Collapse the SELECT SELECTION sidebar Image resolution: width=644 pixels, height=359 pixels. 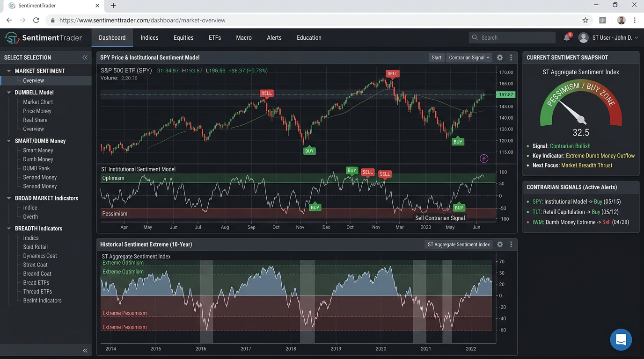click(85, 57)
